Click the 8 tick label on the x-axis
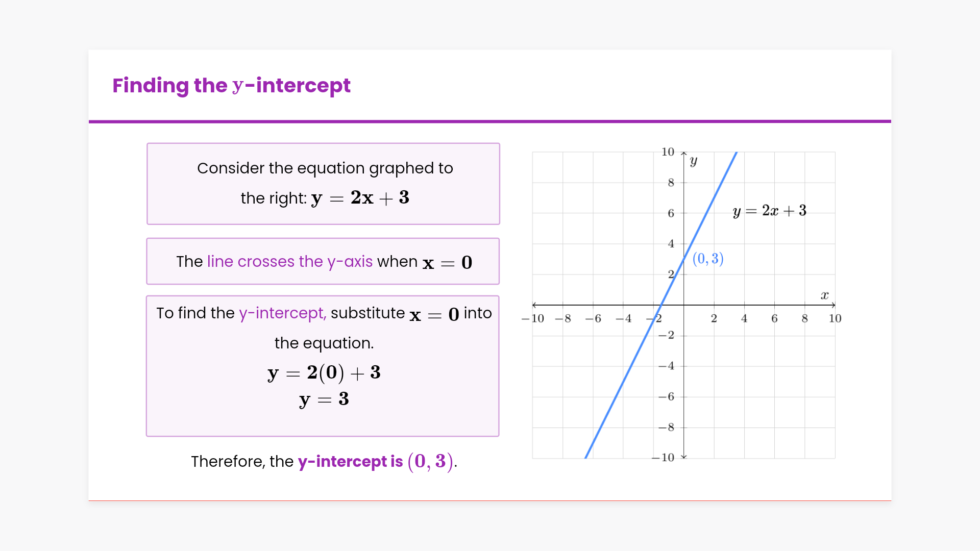The height and width of the screenshot is (551, 980). 804,319
